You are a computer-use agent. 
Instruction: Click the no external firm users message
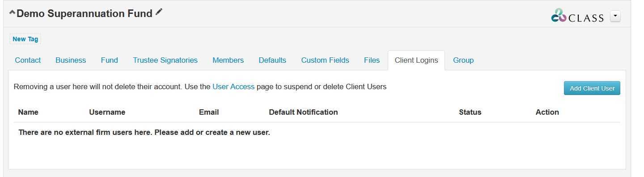point(144,133)
